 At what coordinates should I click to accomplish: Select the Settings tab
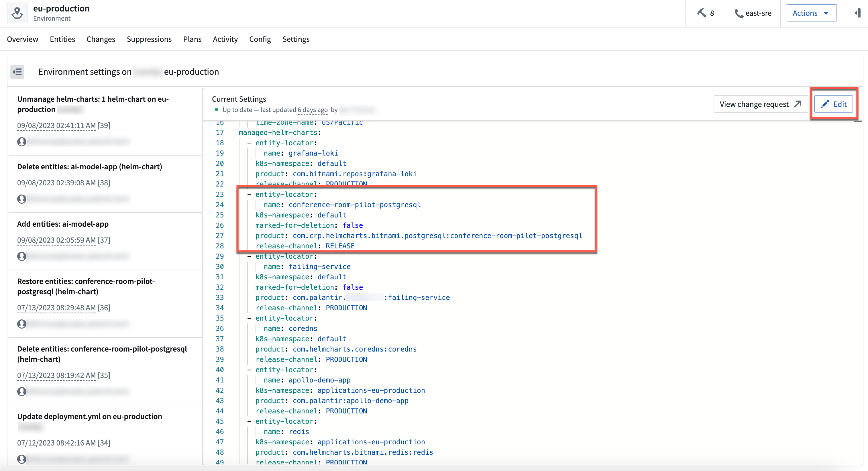coord(296,39)
